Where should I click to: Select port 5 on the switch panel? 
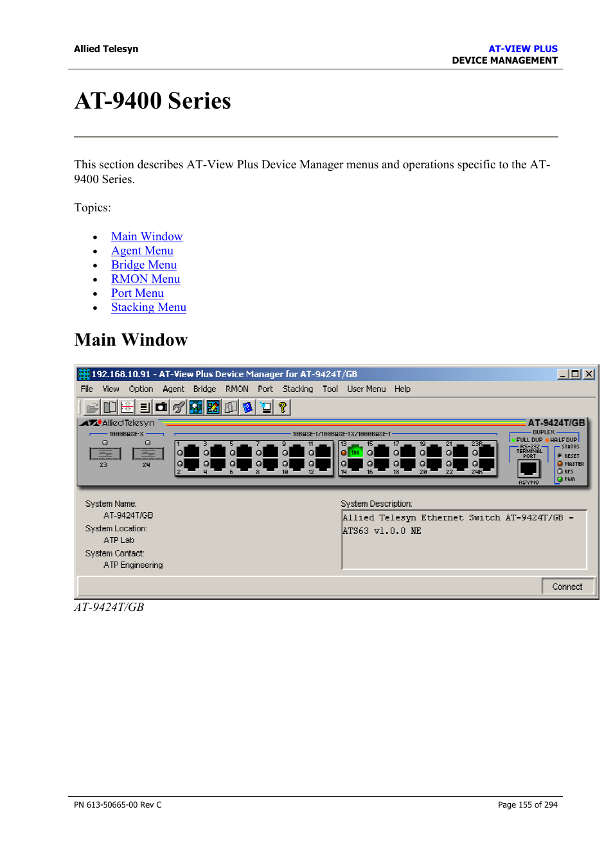coord(244,452)
